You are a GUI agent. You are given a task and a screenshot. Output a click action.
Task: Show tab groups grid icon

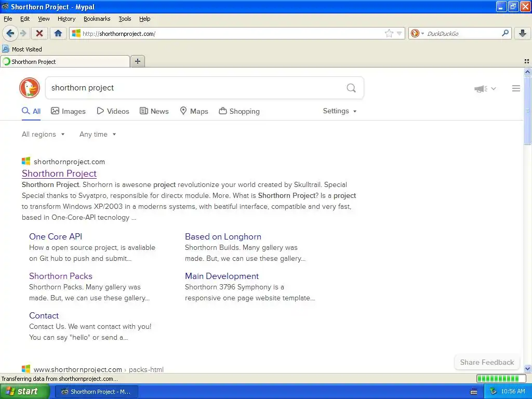tap(527, 61)
